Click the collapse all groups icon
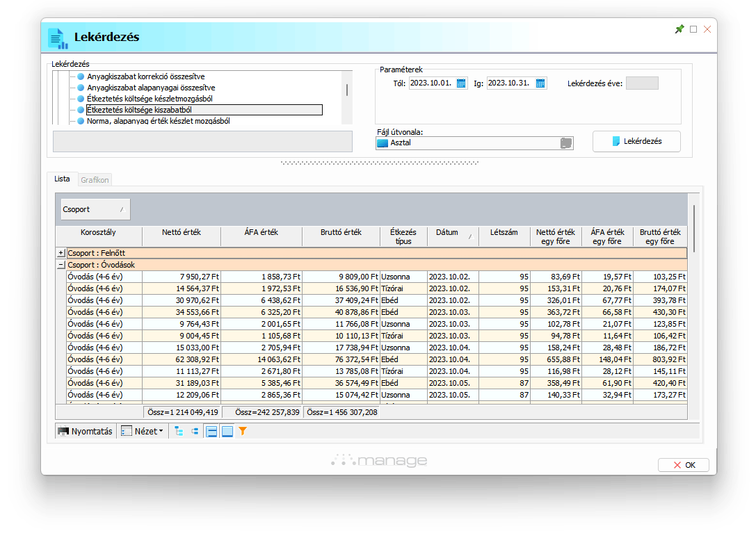This screenshot has width=756, height=538. click(x=195, y=432)
